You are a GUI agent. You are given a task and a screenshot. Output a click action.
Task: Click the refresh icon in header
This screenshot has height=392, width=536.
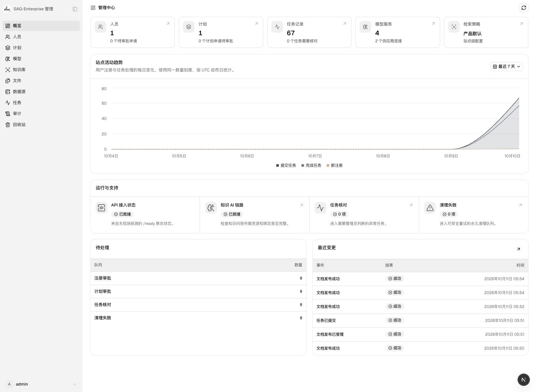click(x=523, y=8)
